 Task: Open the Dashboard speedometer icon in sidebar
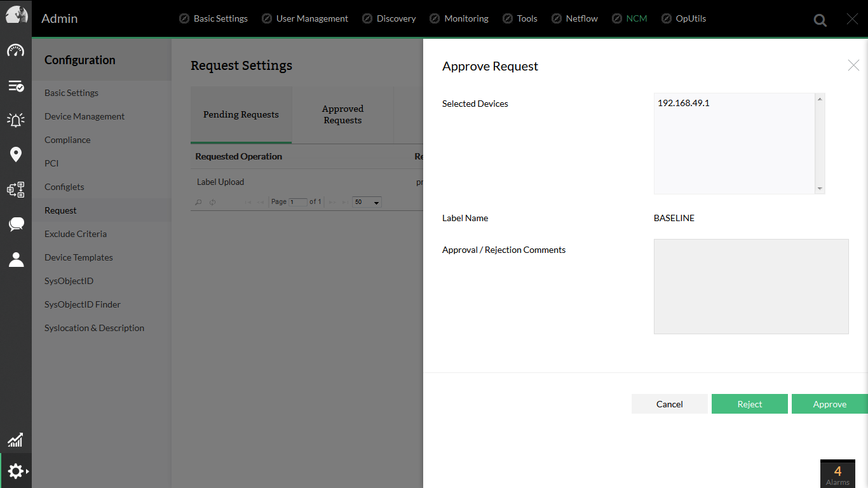[16, 51]
